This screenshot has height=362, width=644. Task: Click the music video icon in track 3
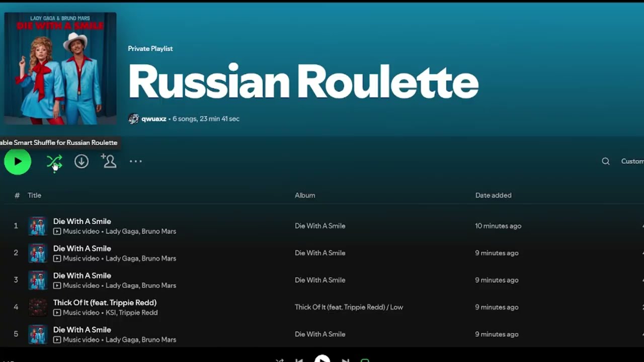pos(57,286)
